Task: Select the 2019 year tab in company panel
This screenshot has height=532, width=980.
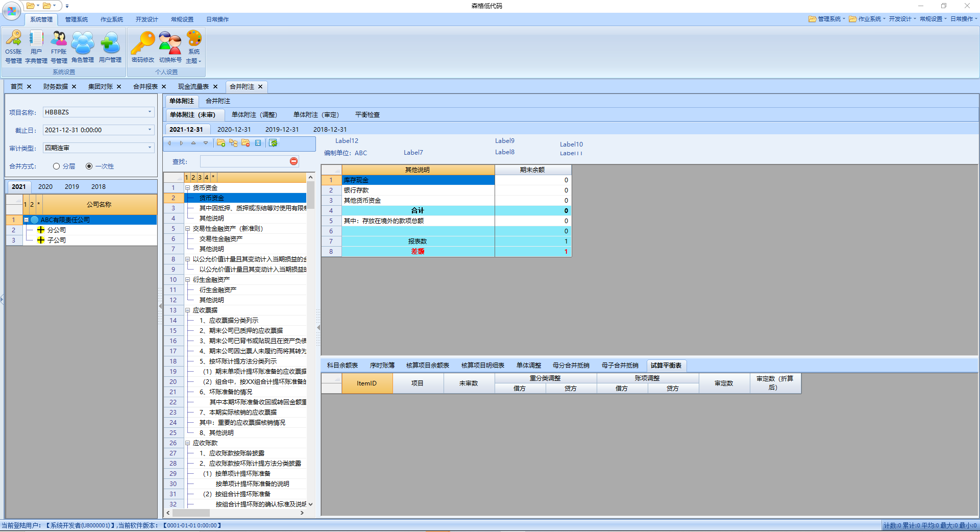Action: [x=72, y=187]
